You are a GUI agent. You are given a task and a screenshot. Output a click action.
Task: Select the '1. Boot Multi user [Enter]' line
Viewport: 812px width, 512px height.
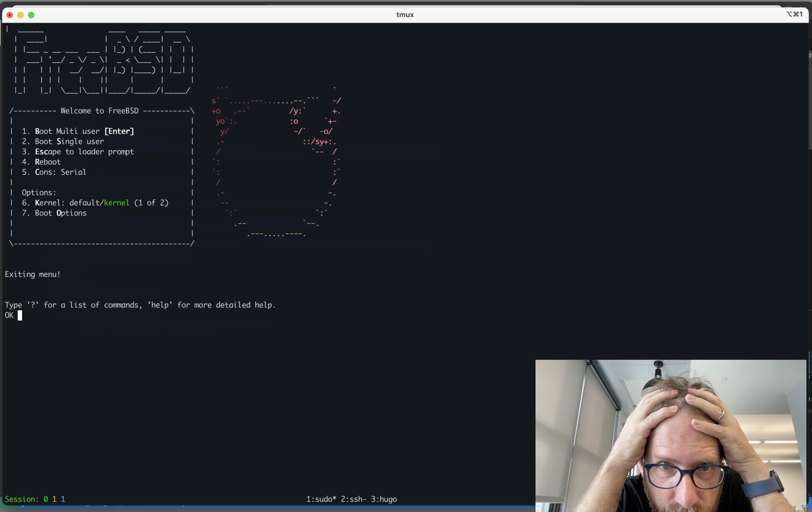click(x=78, y=131)
